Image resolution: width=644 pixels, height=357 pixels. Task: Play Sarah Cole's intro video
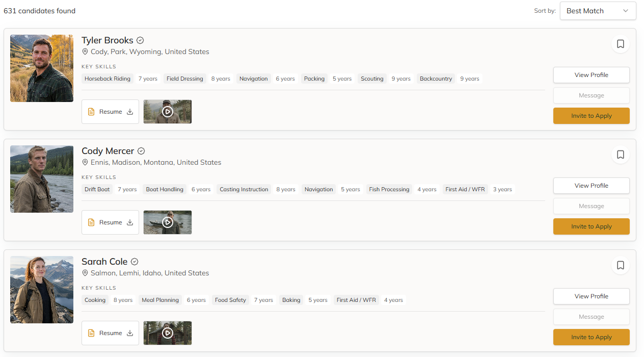[168, 333]
